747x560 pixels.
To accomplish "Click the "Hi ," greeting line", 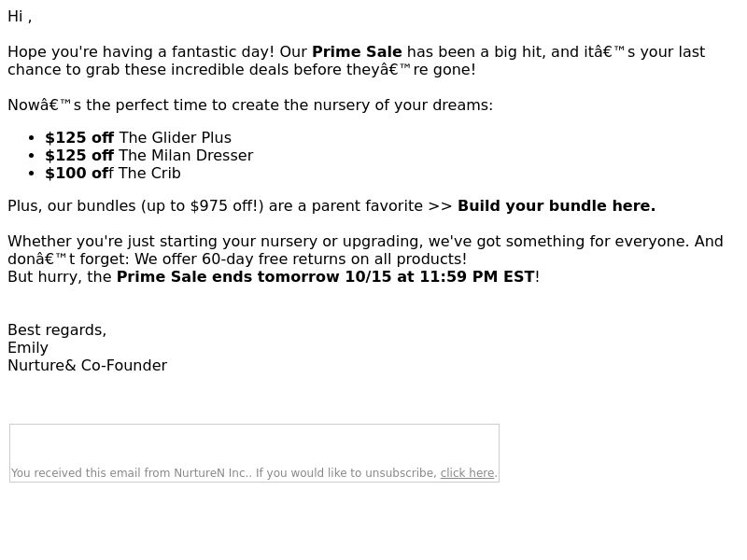I will (x=20, y=17).
